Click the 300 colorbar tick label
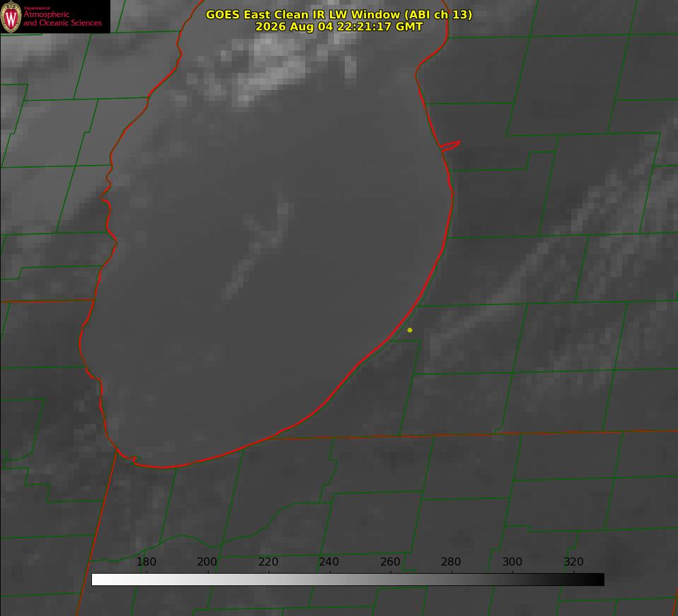This screenshot has width=678, height=616. (512, 561)
